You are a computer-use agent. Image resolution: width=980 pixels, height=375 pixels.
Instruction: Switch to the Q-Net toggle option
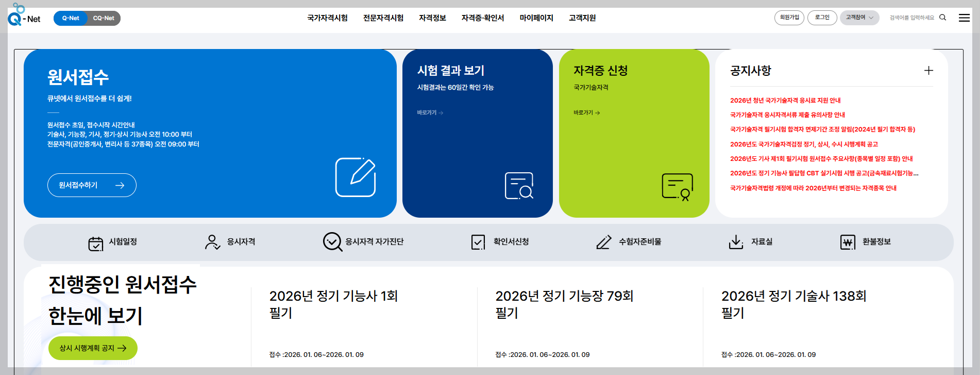tap(71, 18)
